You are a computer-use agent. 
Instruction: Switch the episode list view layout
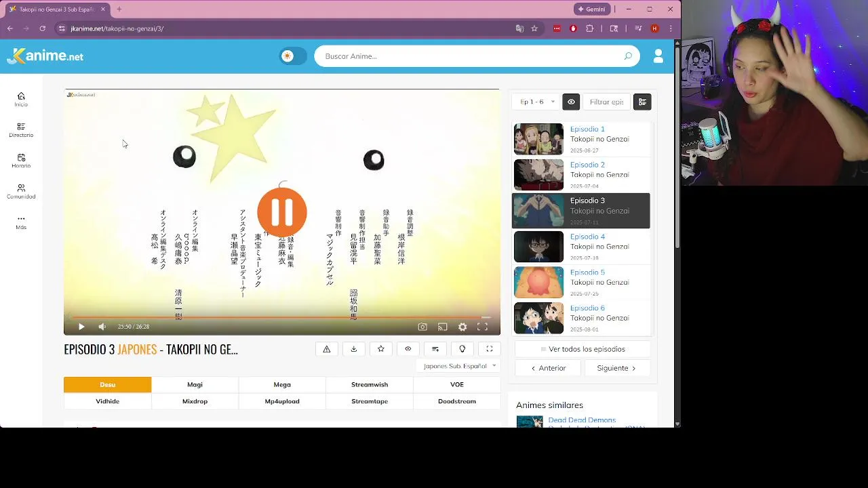click(642, 102)
